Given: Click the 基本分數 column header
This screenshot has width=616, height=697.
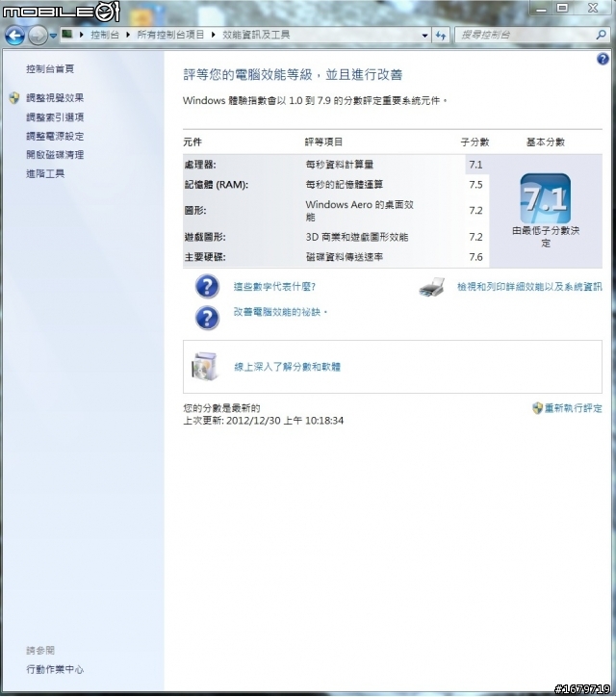Looking at the screenshot, I should pyautogui.click(x=546, y=142).
